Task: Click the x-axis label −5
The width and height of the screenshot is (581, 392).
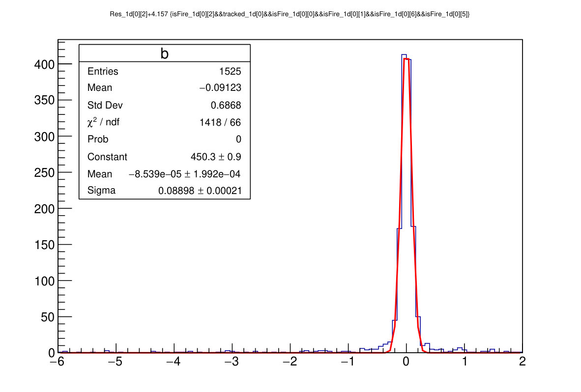Action: coord(115,361)
